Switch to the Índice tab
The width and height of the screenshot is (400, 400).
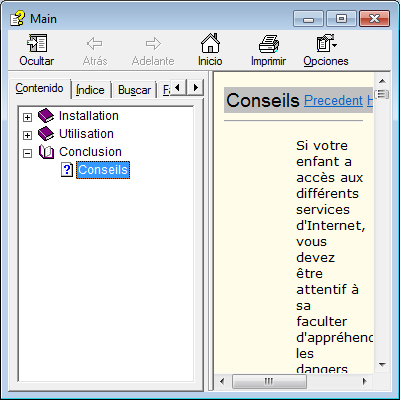click(90, 90)
